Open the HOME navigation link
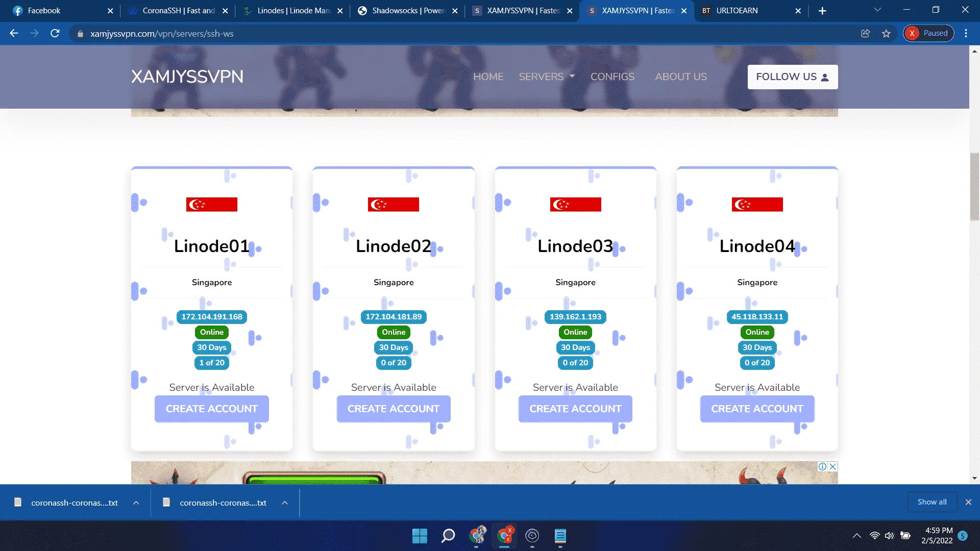Viewport: 980px width, 551px height. pyautogui.click(x=488, y=77)
